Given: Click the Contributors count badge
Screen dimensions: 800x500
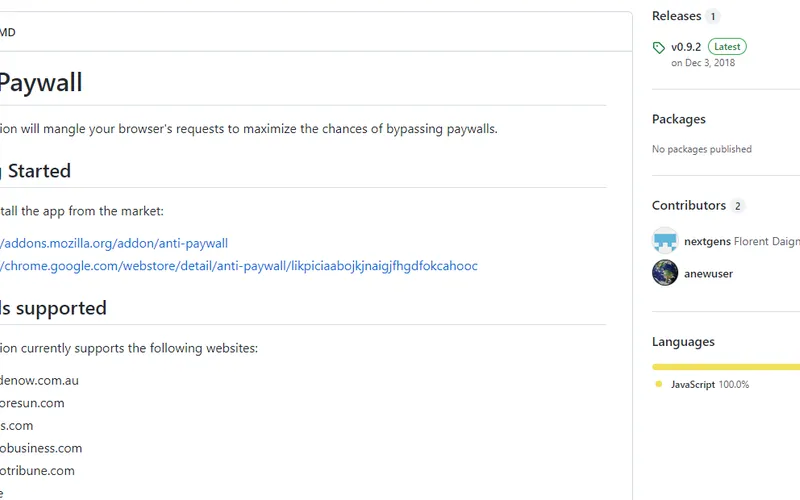Looking at the screenshot, I should tap(738, 206).
